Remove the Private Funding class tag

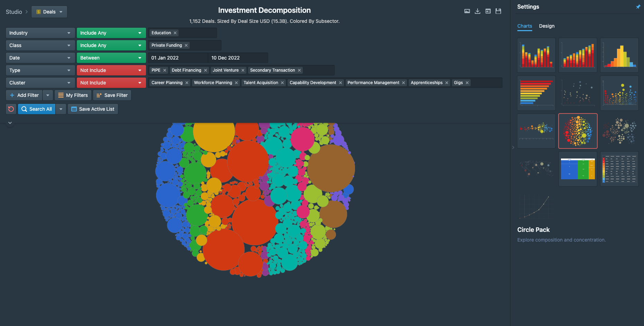click(x=186, y=45)
